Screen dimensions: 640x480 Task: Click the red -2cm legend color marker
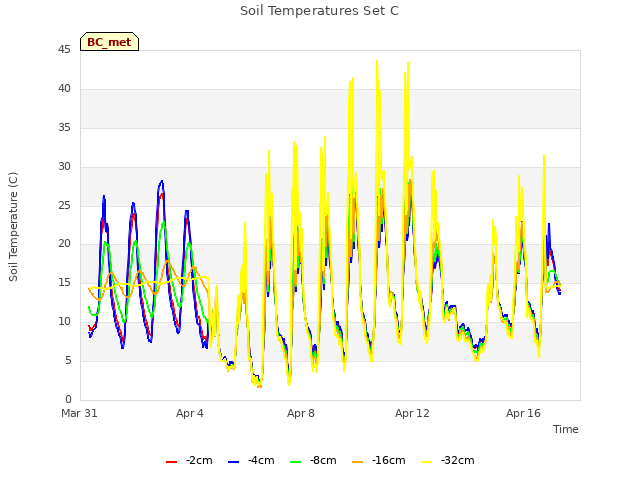coord(171,462)
